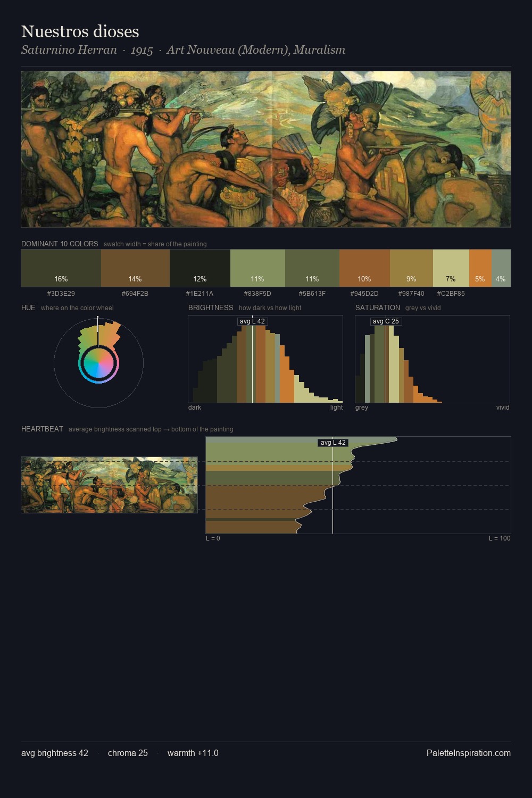This screenshot has height=798, width=532.
Task: Click the SATURATION section heading
Action: tap(378, 308)
